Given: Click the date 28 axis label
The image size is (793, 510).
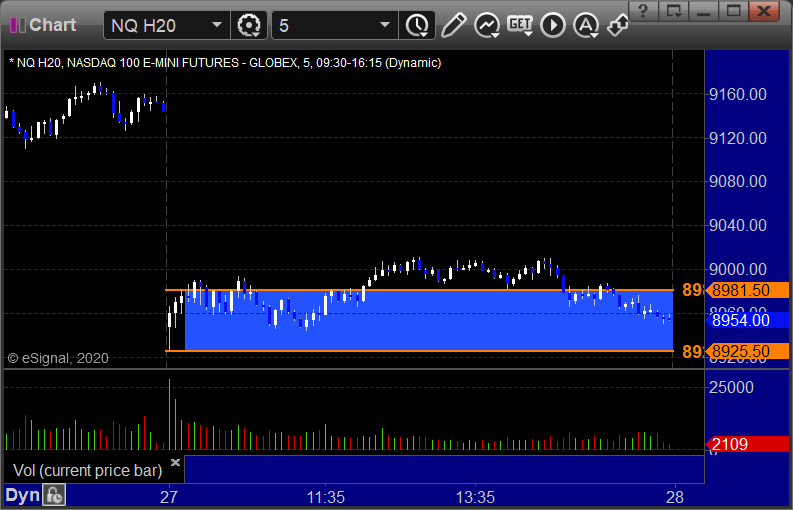Looking at the screenshot, I should 675,497.
